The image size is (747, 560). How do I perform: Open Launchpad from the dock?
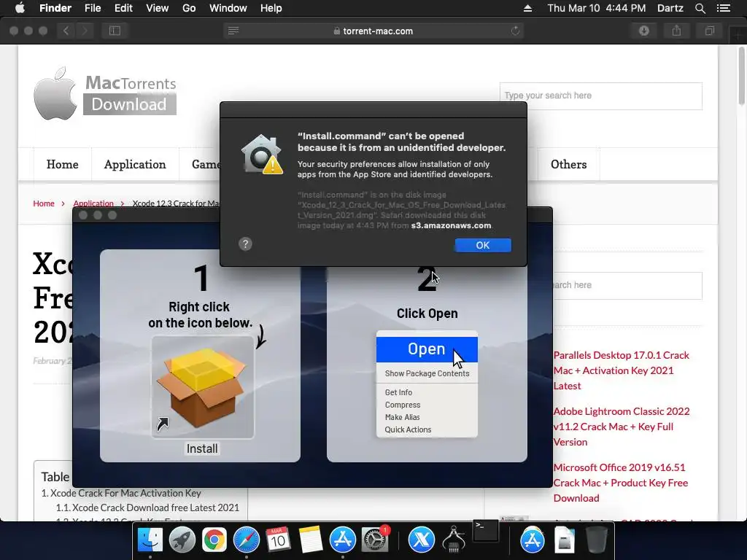(x=182, y=540)
